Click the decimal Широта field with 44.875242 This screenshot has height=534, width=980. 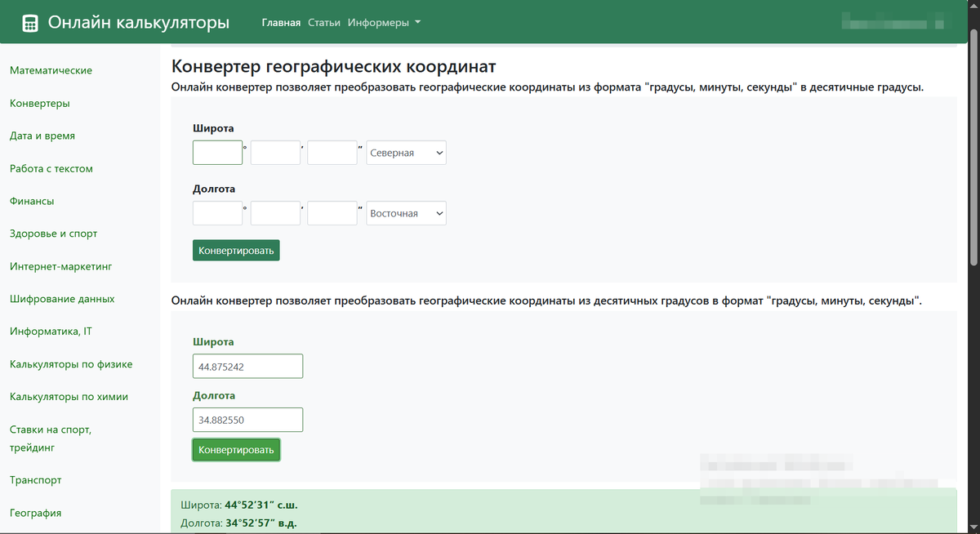tap(247, 367)
